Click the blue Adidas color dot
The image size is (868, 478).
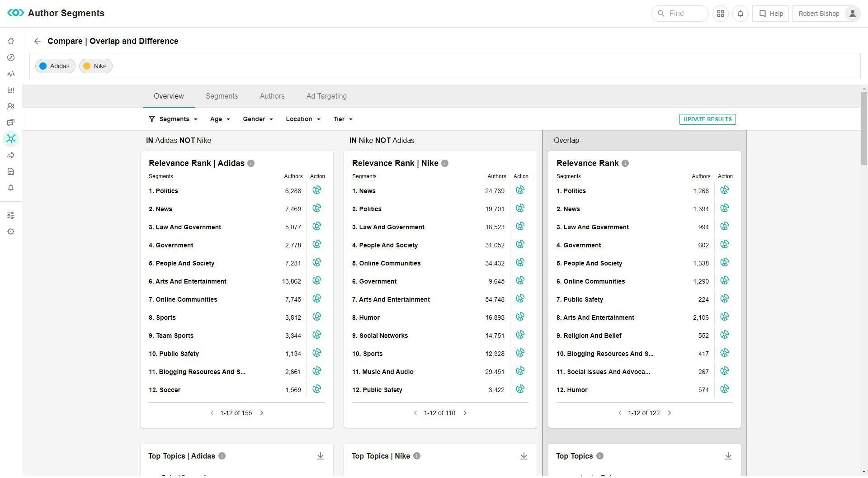pyautogui.click(x=43, y=66)
